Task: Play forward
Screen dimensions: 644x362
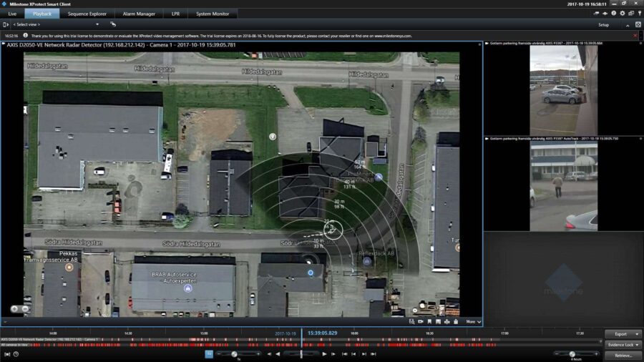Action: click(324, 354)
